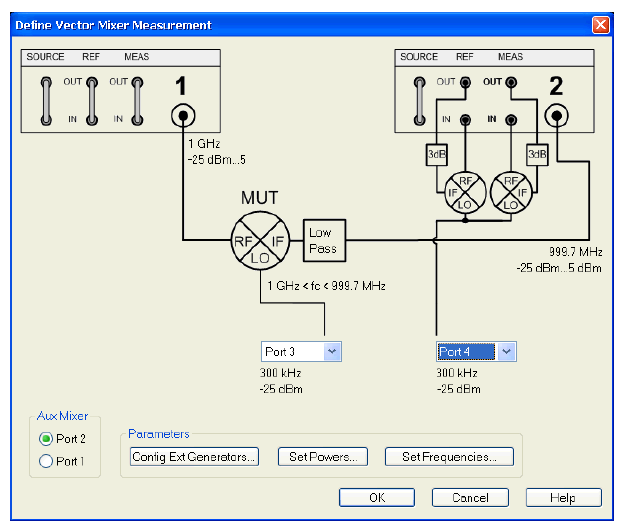The image size is (621, 528).
Task: Click the Port 2 test port connector
Action: (556, 116)
